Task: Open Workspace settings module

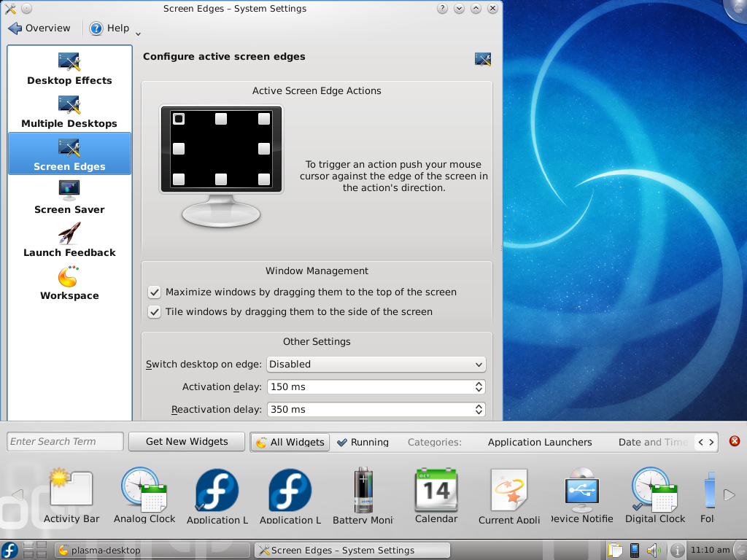Action: point(69,284)
